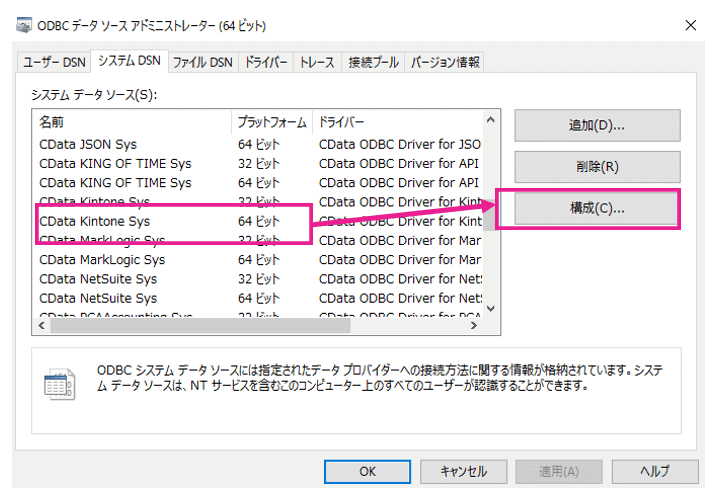The image size is (715, 503).
Task: Show the バージョン情報 tab
Action: tap(445, 62)
